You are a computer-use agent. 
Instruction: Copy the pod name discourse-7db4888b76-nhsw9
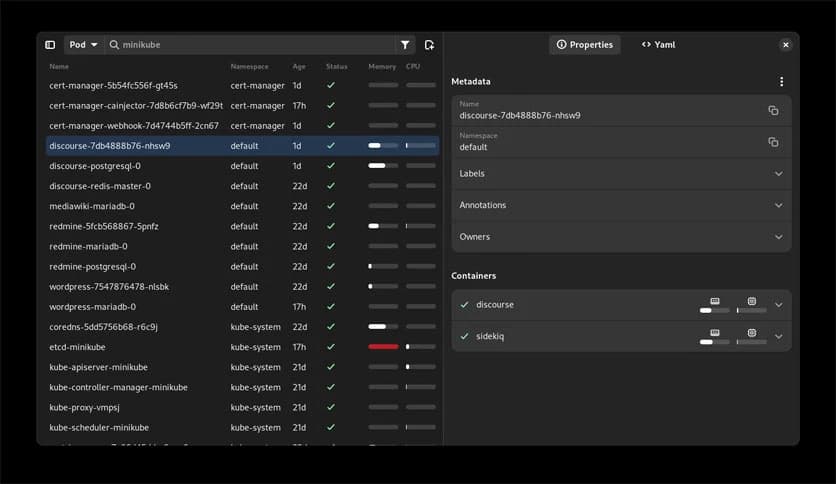(x=773, y=110)
